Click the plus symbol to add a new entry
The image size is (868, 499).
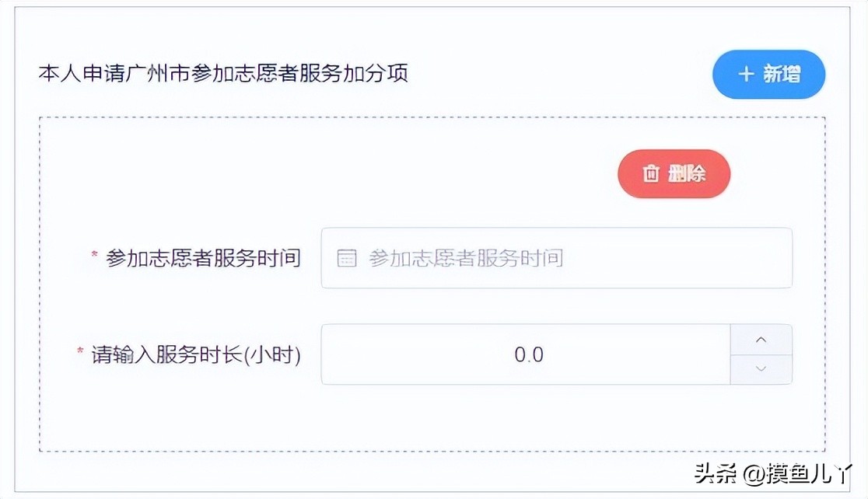coord(747,75)
